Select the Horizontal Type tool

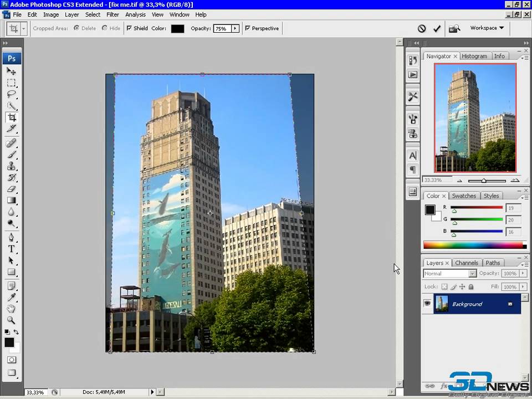click(x=11, y=249)
